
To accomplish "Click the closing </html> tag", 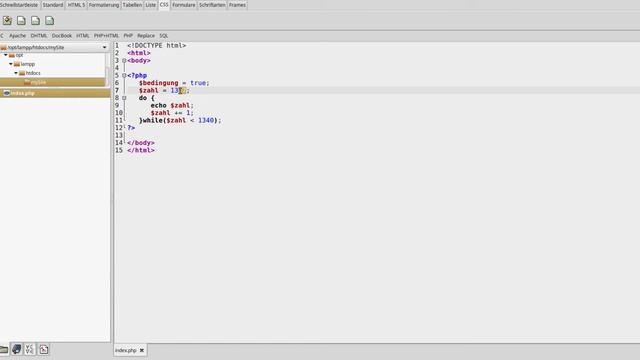I will (x=141, y=150).
